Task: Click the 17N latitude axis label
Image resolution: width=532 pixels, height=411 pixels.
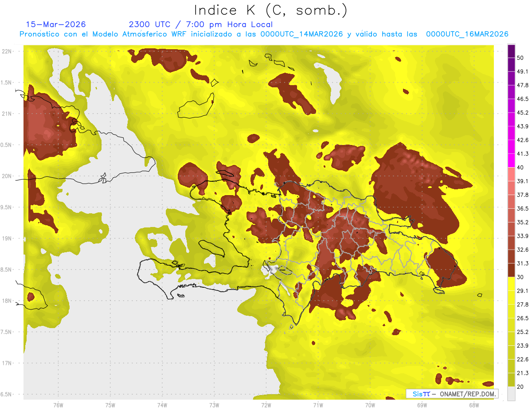Action: (7, 363)
